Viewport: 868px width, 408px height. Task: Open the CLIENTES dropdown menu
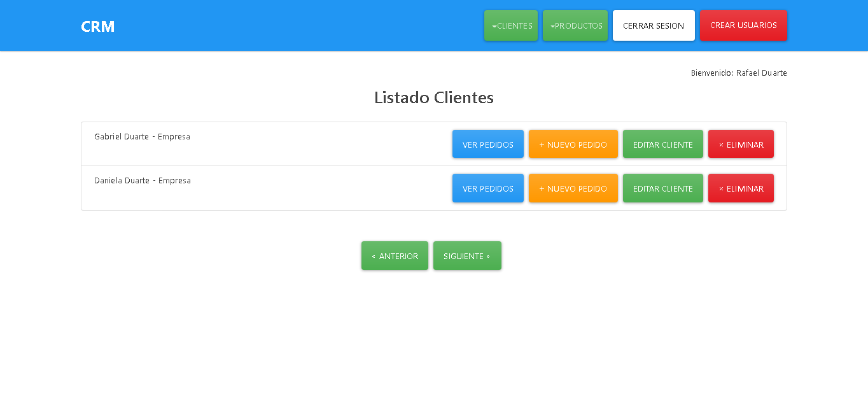click(x=510, y=25)
